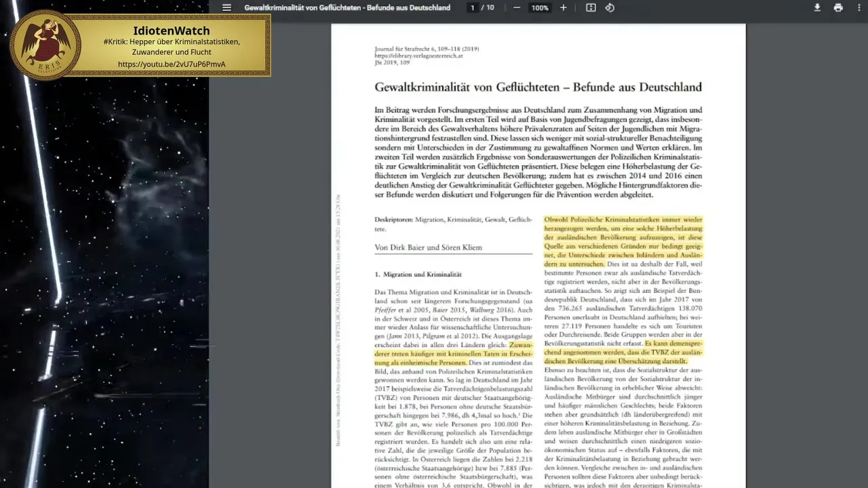The width and height of the screenshot is (868, 488).
Task: Click the PDF file title in toolbar
Action: coord(347,8)
